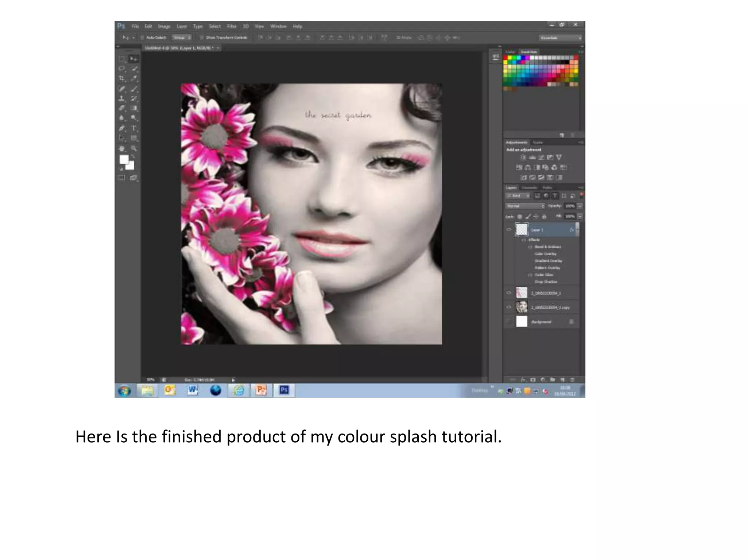The height and width of the screenshot is (560, 747).
Task: Switch to the Styles tab
Action: pyautogui.click(x=538, y=142)
